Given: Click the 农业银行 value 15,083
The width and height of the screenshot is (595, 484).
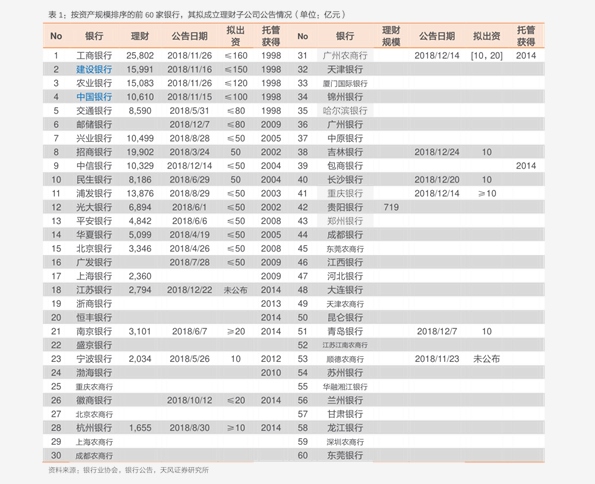Looking at the screenshot, I should (x=140, y=83).
